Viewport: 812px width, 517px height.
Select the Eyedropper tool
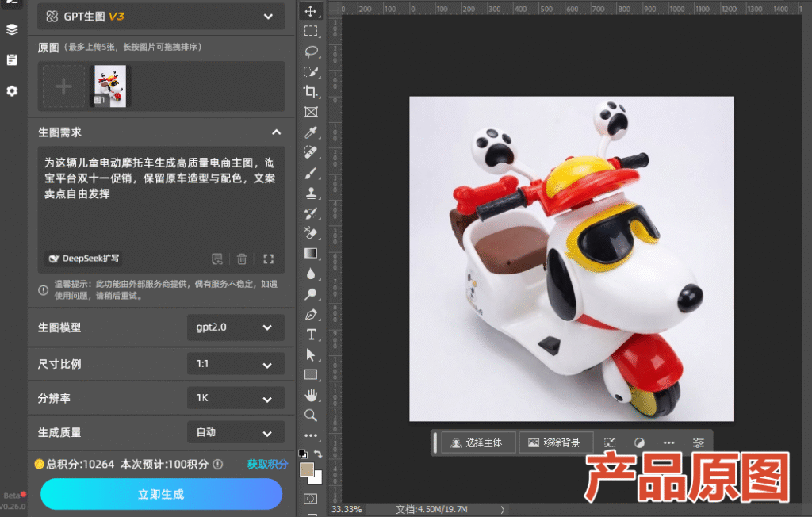311,132
